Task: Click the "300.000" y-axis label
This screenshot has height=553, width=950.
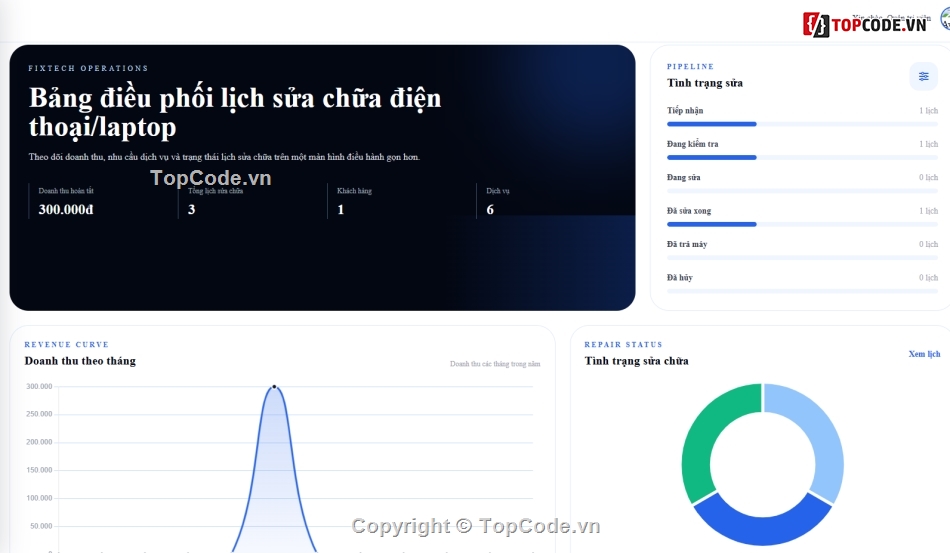Action: click(x=39, y=386)
